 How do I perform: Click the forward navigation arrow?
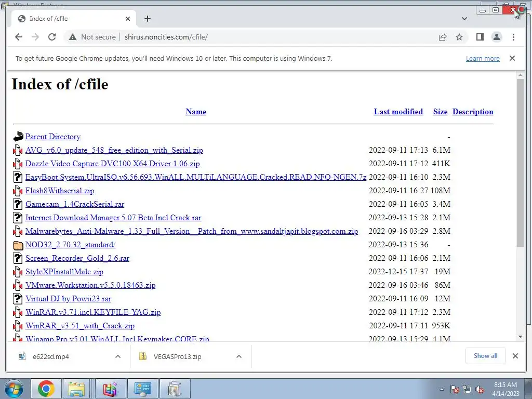[x=35, y=37]
